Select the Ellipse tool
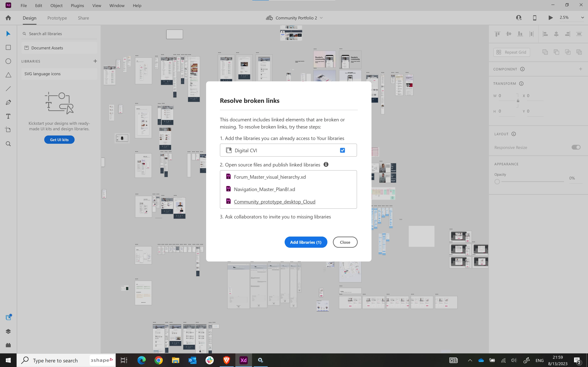This screenshot has width=588, height=367. coord(8,61)
